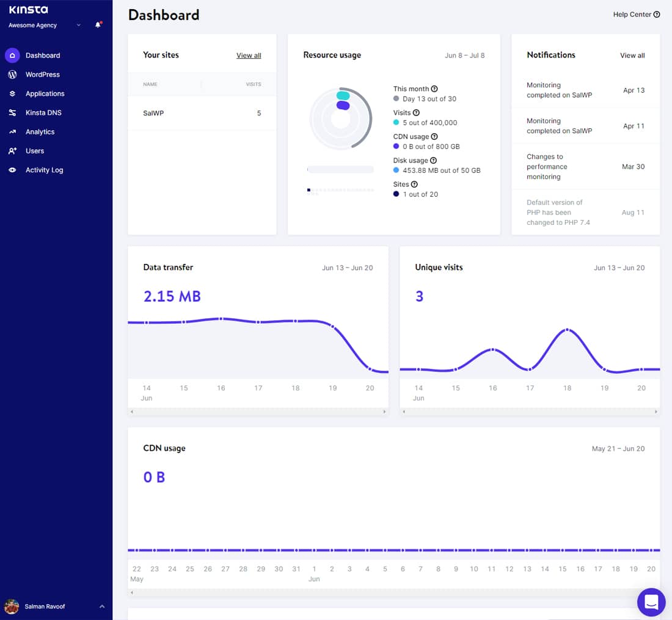This screenshot has height=620, width=672.
Task: Open the notifications bell
Action: tap(98, 25)
